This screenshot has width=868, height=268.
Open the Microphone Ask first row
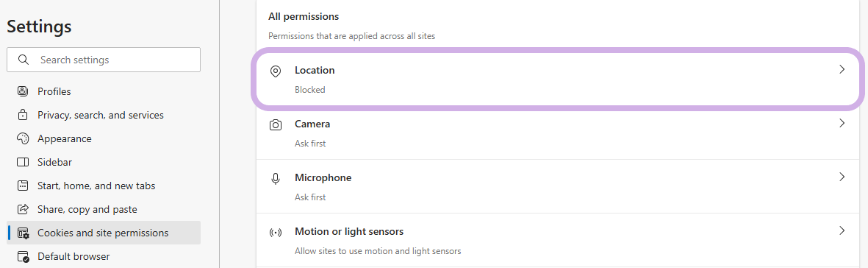point(559,186)
